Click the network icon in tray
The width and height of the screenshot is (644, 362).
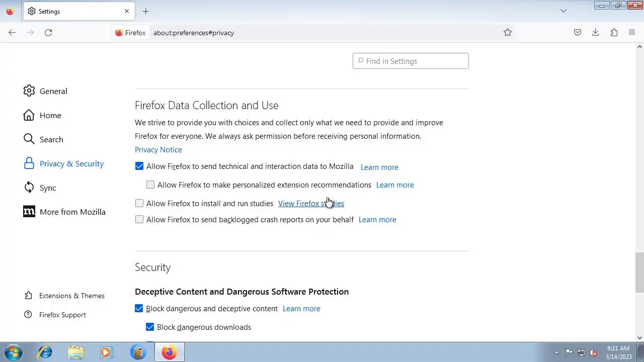581,352
